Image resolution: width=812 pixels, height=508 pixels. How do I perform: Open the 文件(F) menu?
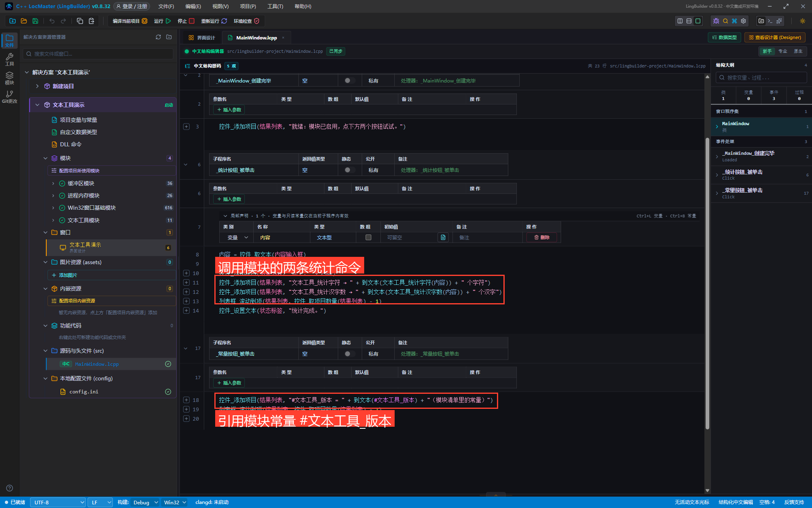point(166,7)
